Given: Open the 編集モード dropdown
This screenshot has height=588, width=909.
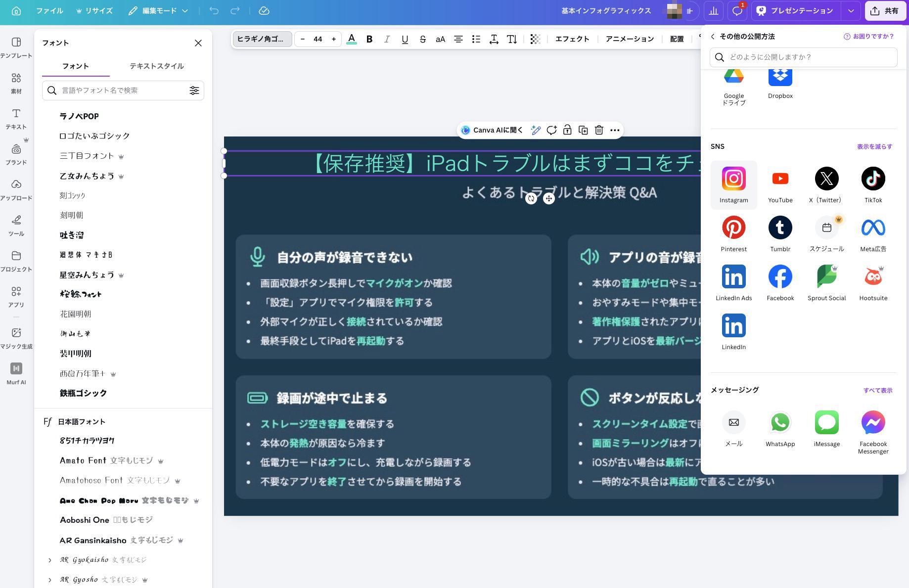Looking at the screenshot, I should [x=157, y=10].
